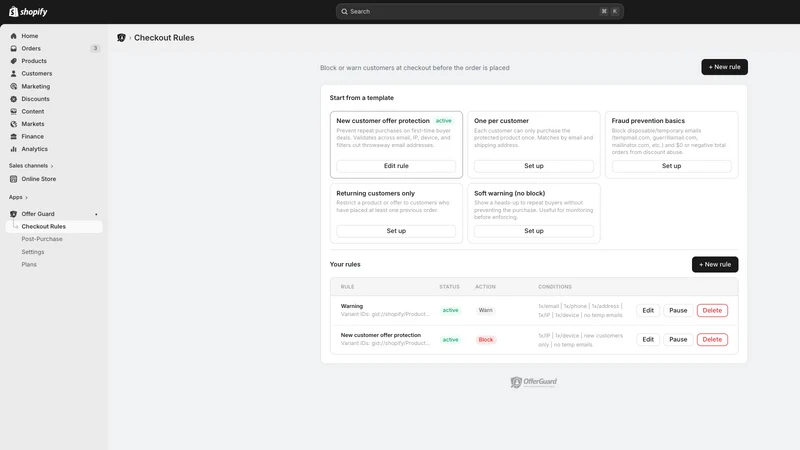The image size is (800, 450).
Task: Click the Discounts icon in sidebar
Action: click(13, 99)
